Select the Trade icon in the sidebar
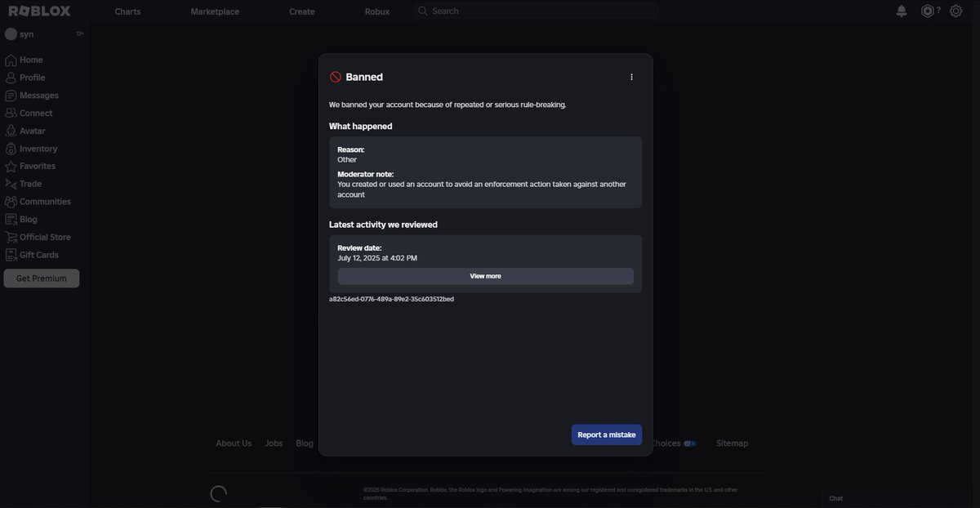The width and height of the screenshot is (980, 508). pos(9,182)
